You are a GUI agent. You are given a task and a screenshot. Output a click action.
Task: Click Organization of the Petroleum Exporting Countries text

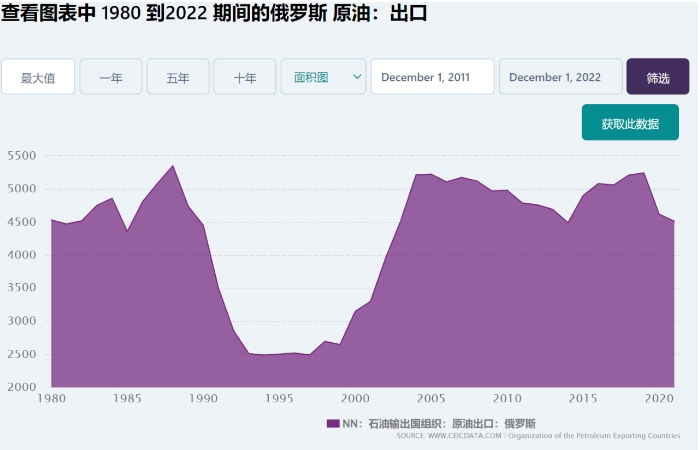(594, 435)
